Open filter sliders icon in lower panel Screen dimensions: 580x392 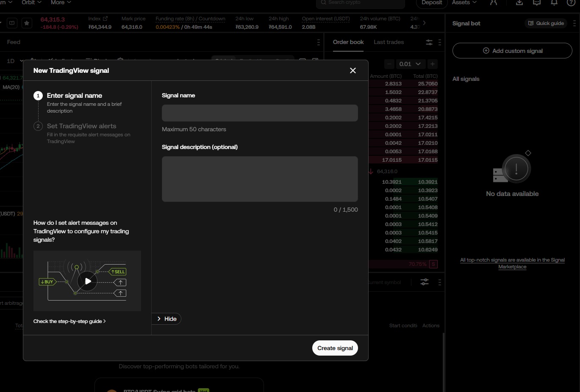click(x=425, y=282)
